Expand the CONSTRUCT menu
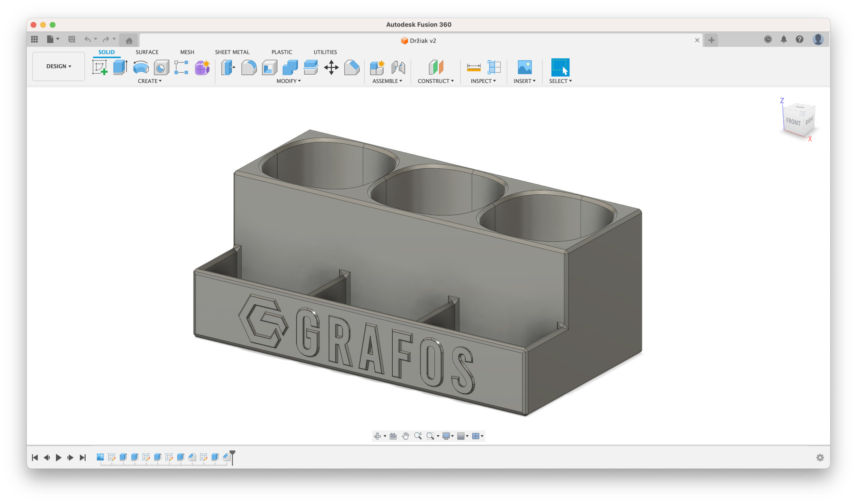857x504 pixels. coord(436,81)
